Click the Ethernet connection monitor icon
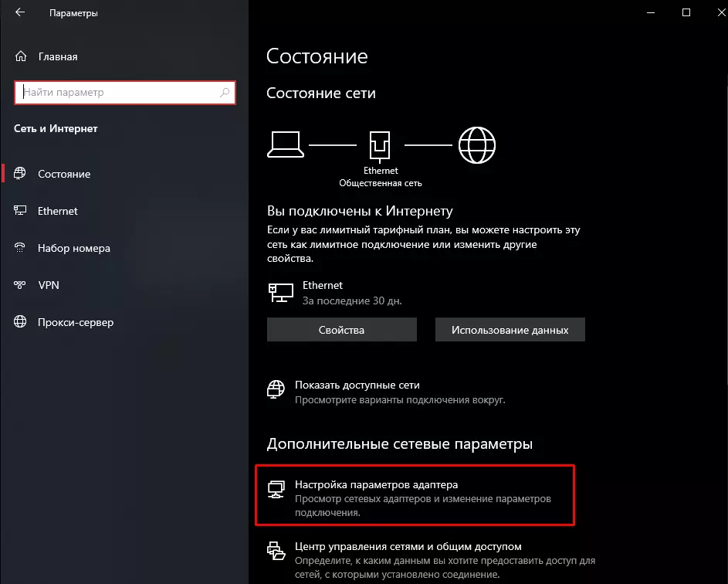 point(280,291)
